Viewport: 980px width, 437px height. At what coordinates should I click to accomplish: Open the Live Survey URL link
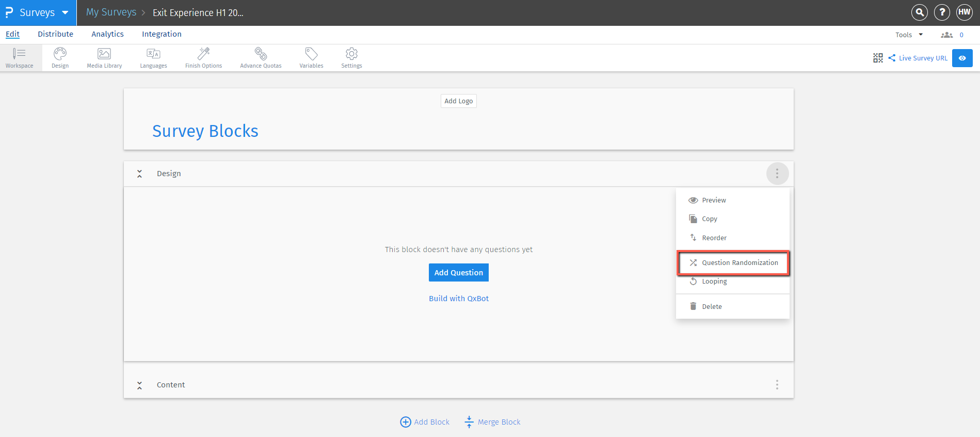(923, 58)
